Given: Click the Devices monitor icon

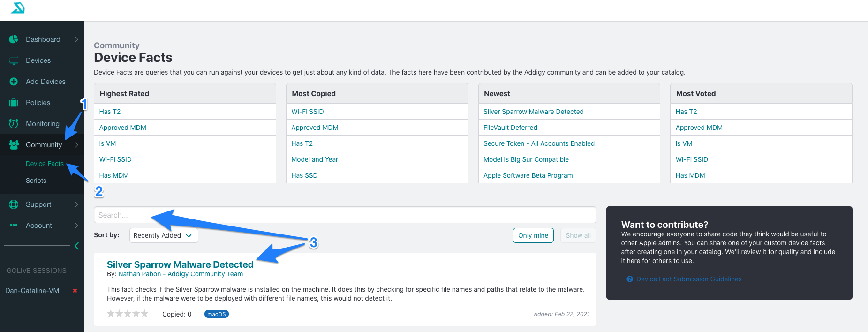Looking at the screenshot, I should [14, 60].
